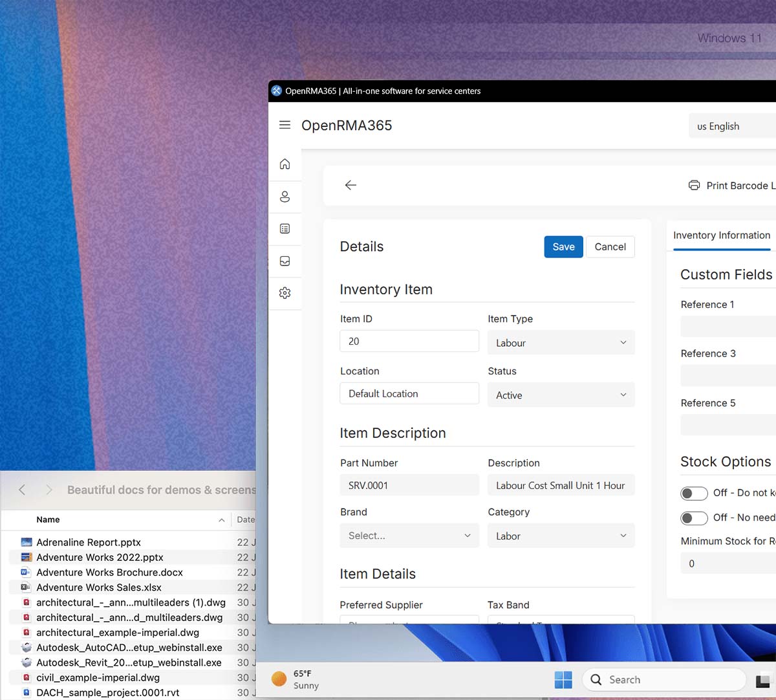Open the hamburger navigation menu
The height and width of the screenshot is (700, 776).
pyautogui.click(x=285, y=125)
